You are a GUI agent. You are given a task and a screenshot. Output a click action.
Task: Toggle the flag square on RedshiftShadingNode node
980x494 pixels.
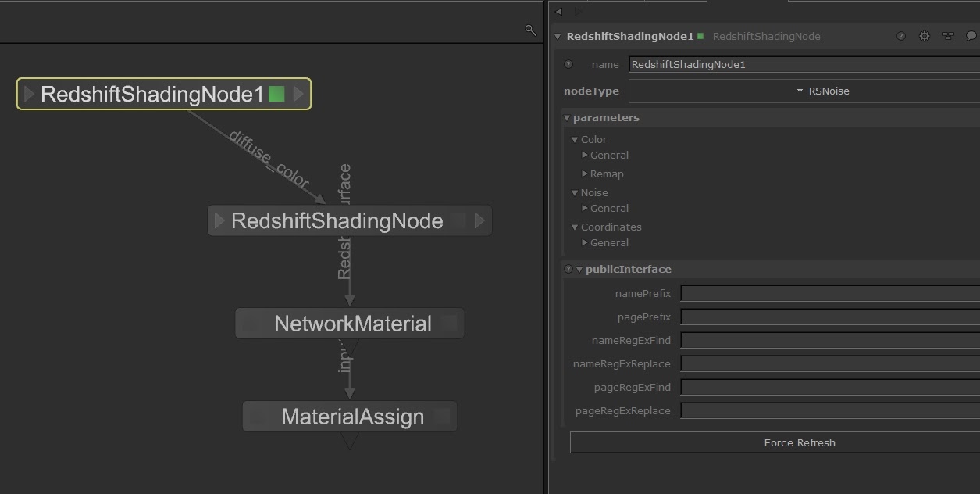tap(458, 220)
